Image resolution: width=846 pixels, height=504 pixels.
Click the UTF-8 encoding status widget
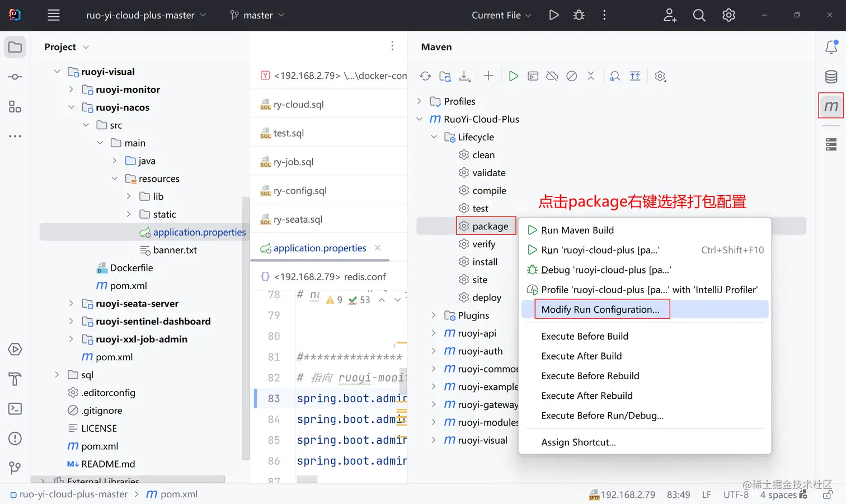point(736,494)
